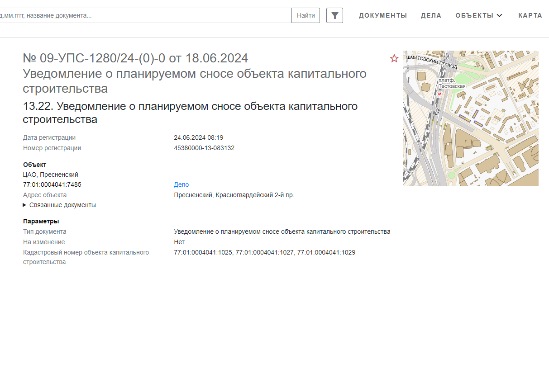Select registration date 24.06.2024 08:19
This screenshot has width=549, height=392.
pos(199,137)
